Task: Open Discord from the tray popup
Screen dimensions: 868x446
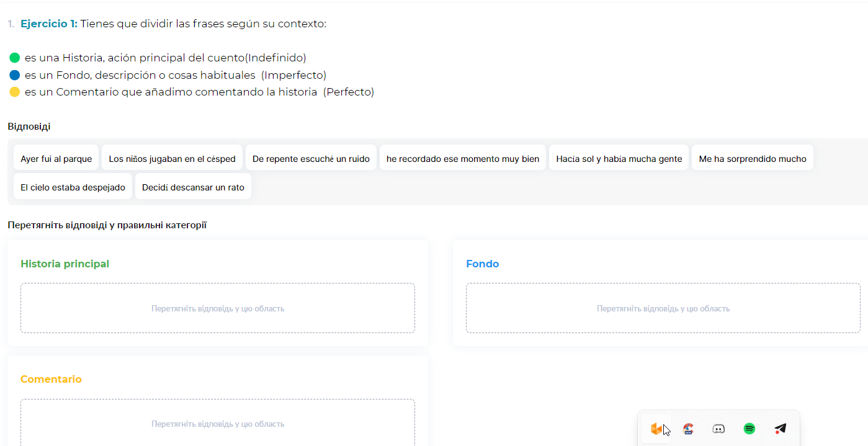Action: [x=718, y=429]
